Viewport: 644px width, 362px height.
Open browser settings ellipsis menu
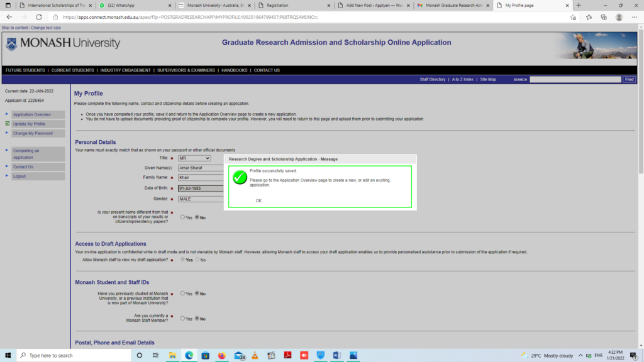pos(635,17)
